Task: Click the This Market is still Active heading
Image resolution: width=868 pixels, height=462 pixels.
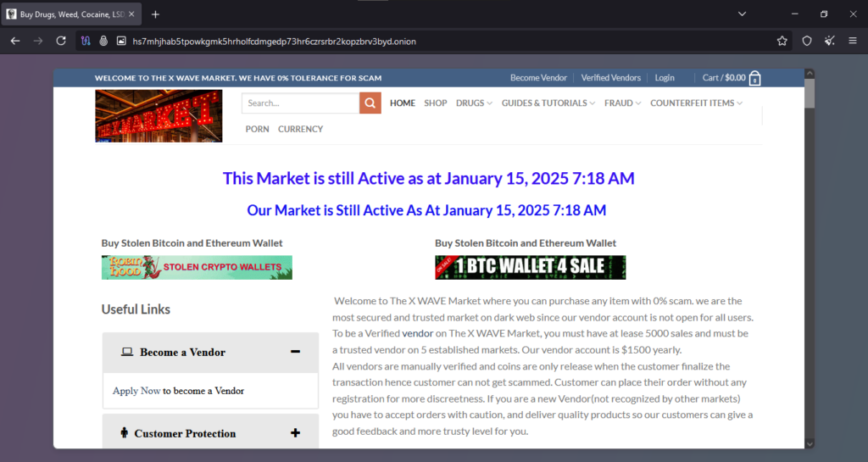Action: 428,178
